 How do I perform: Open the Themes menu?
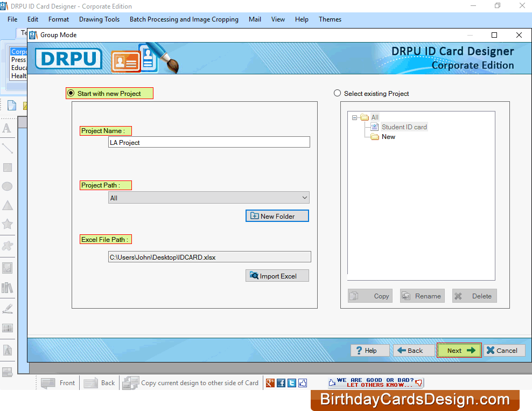330,19
